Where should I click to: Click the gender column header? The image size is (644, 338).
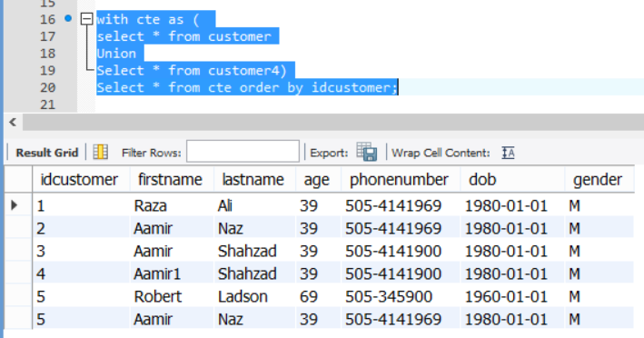(599, 180)
